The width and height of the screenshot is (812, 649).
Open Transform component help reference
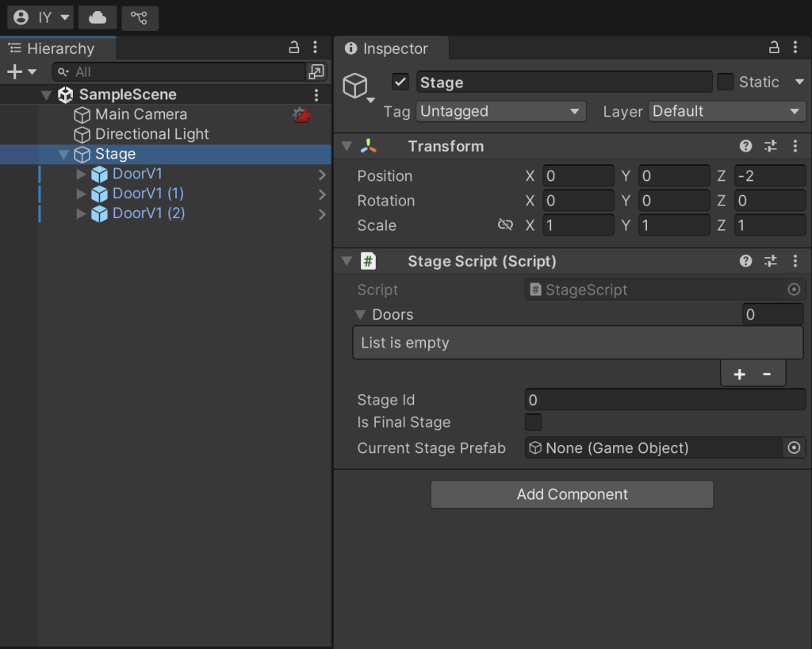pyautogui.click(x=745, y=146)
